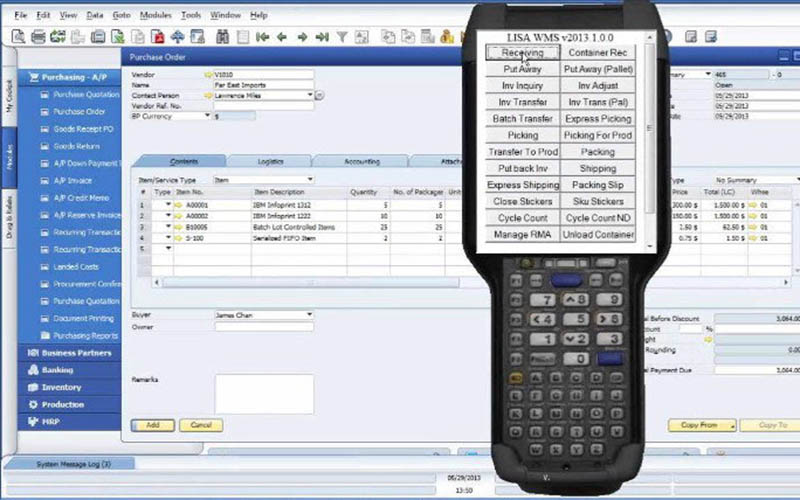Expand the Business Partners module
The height and width of the screenshot is (500, 800).
(69, 353)
